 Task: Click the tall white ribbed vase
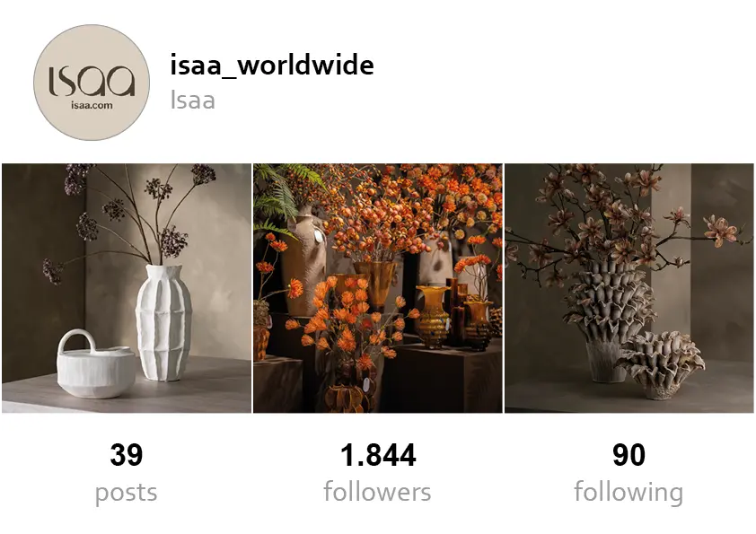164,322
